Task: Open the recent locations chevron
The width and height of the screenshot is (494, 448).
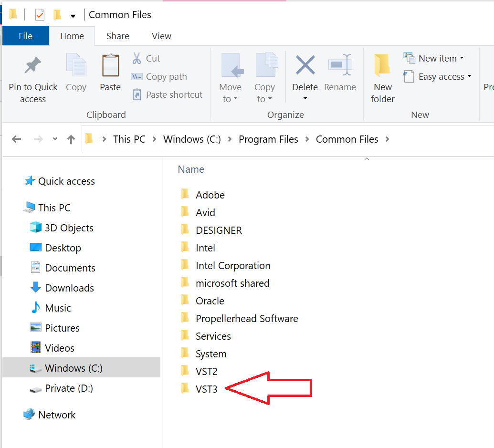Action: pyautogui.click(x=55, y=139)
